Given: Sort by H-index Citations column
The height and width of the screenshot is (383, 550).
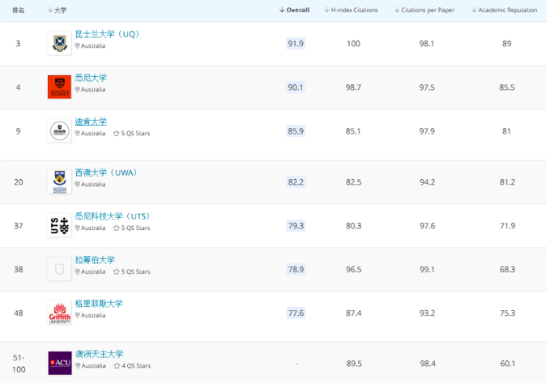Looking at the screenshot, I should coord(351,10).
